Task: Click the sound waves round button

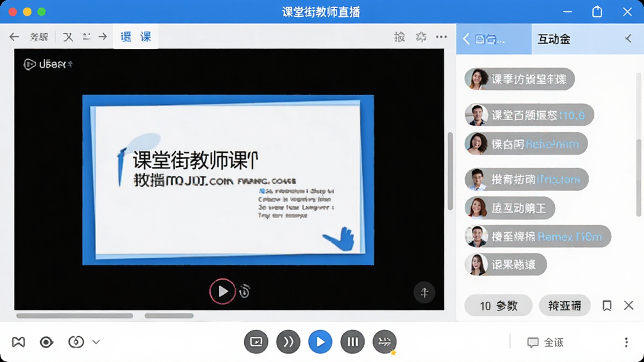Action: coord(288,341)
